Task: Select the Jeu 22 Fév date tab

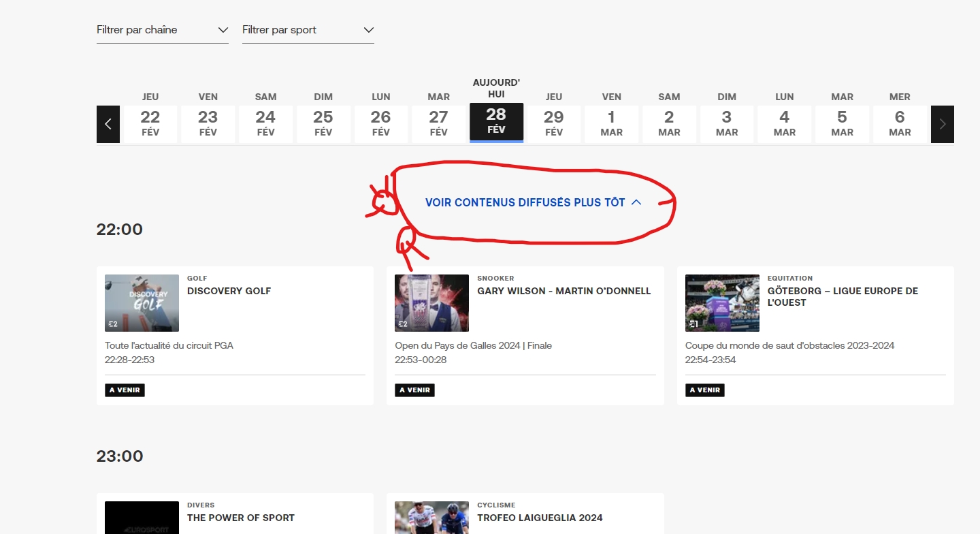Action: click(x=150, y=116)
